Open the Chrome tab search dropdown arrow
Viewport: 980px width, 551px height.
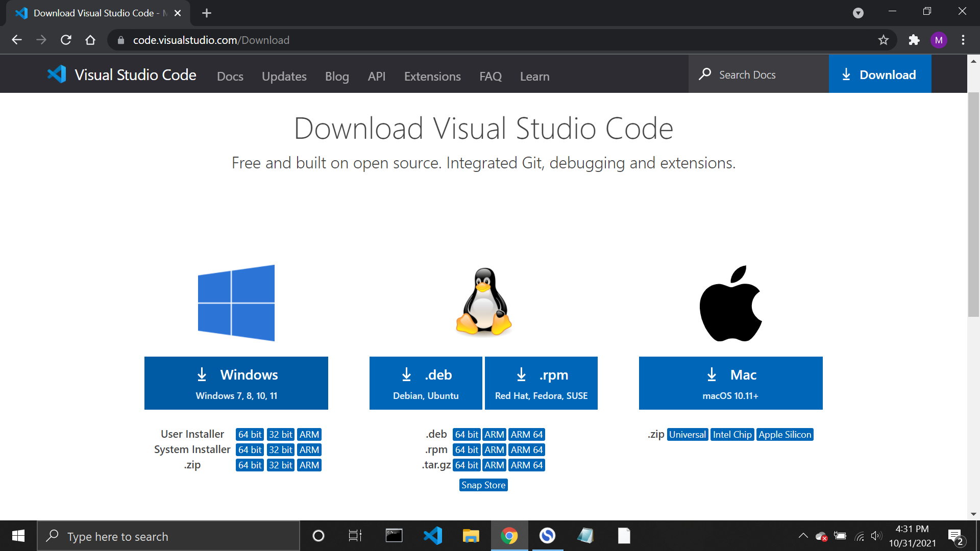[x=859, y=13]
